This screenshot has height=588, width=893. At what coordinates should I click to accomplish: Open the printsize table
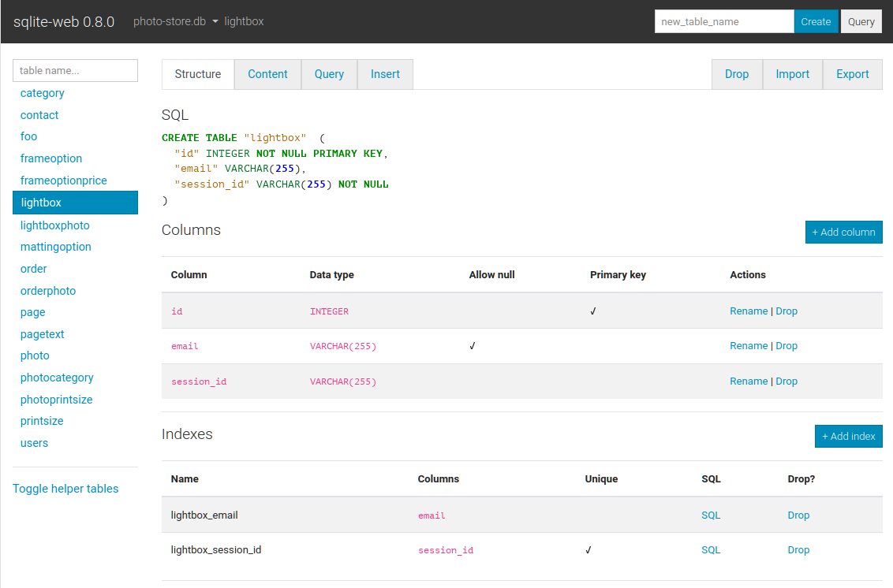[x=42, y=421]
